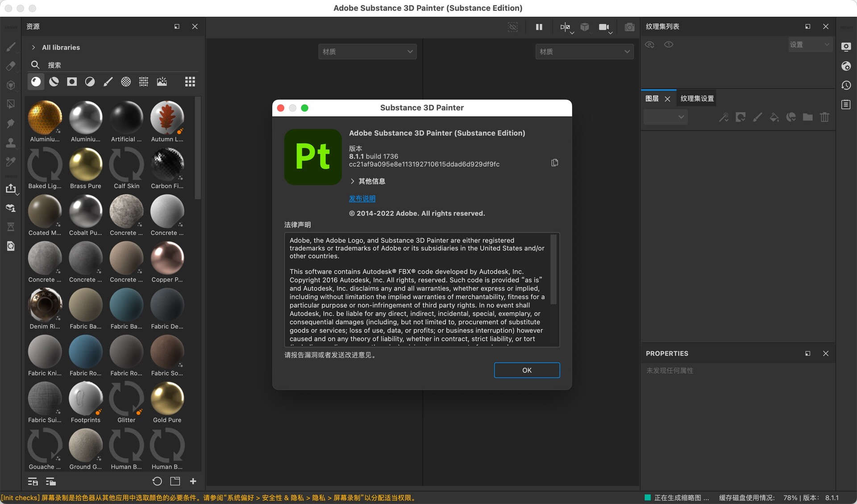Filter assets by Textures icon
857x504 pixels.
coord(144,82)
